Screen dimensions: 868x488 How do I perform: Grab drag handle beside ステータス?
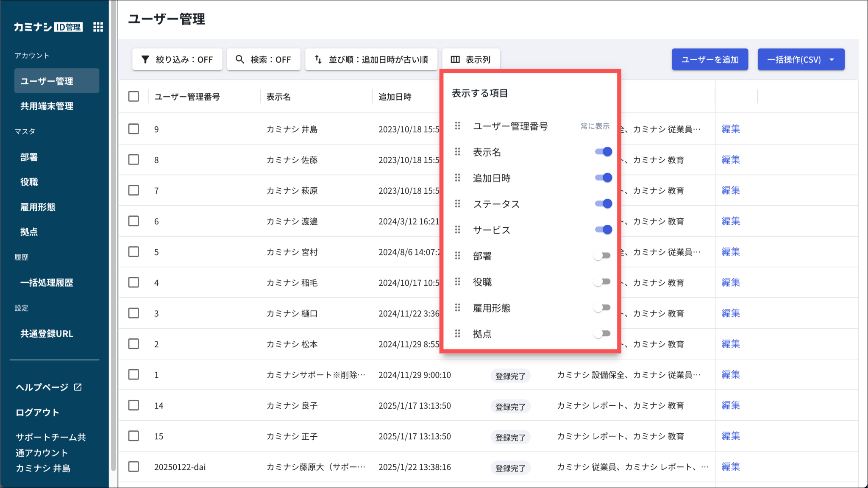pos(457,204)
